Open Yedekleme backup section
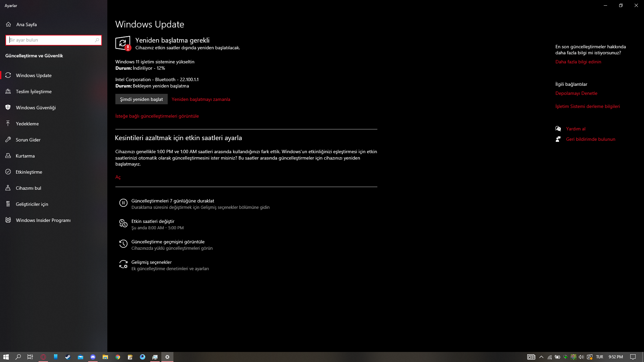This screenshot has width=644, height=362. (54, 124)
